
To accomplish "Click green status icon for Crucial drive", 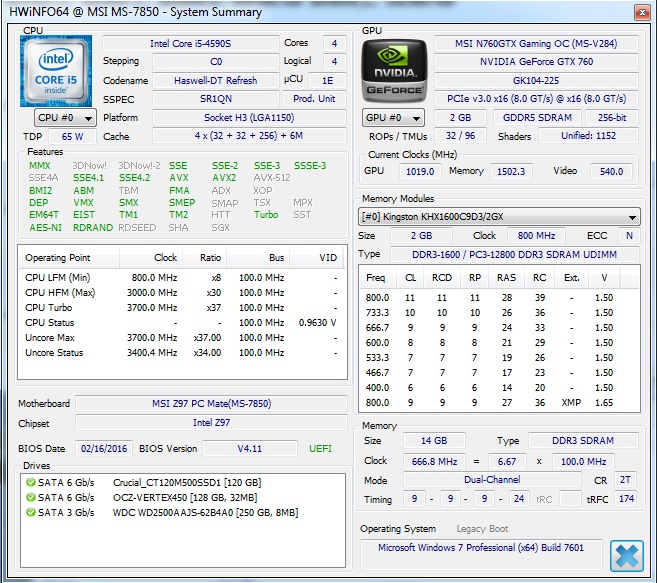I will point(31,482).
